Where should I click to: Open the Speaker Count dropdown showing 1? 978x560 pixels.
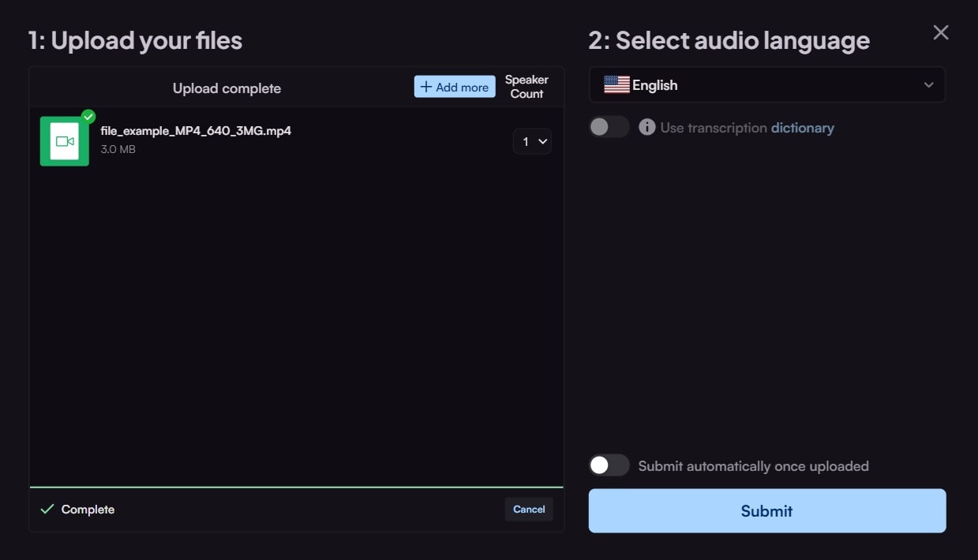point(532,141)
